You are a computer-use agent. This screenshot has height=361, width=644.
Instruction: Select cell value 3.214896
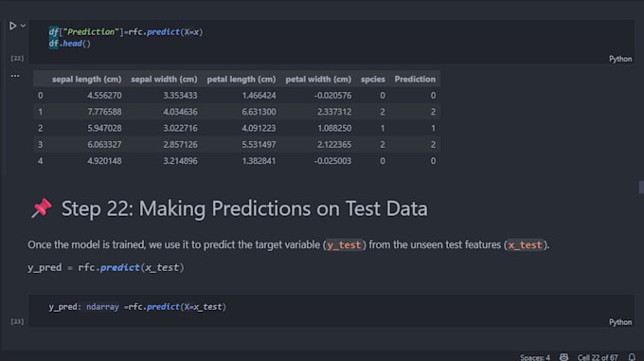(180, 161)
